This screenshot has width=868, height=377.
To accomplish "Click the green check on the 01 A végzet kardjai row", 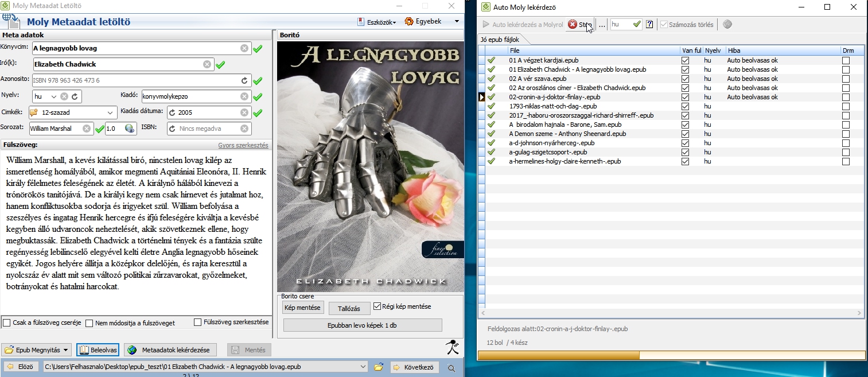I will coord(491,60).
